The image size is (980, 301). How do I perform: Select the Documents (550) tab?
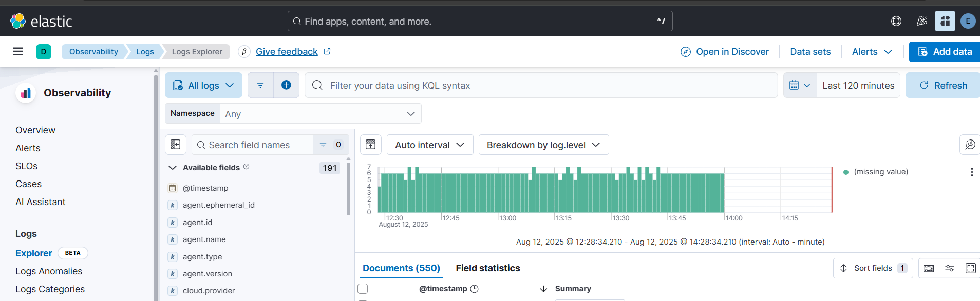tap(401, 268)
